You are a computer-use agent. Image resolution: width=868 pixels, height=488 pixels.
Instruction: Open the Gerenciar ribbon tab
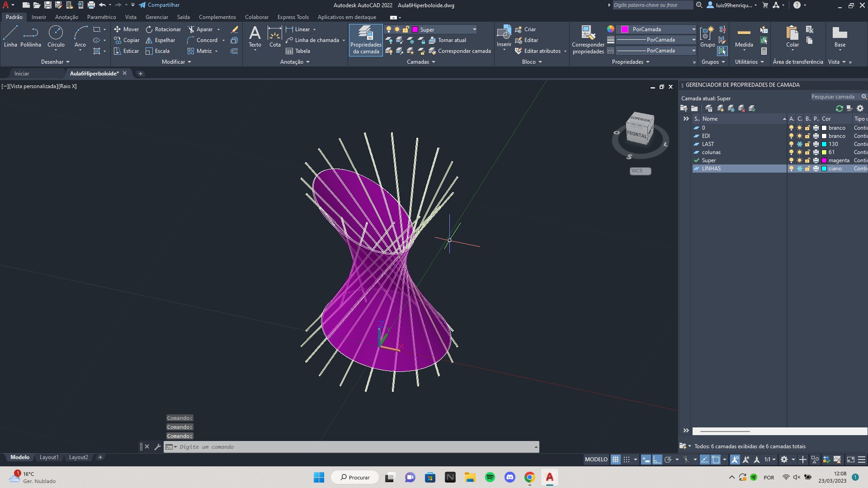tap(156, 17)
